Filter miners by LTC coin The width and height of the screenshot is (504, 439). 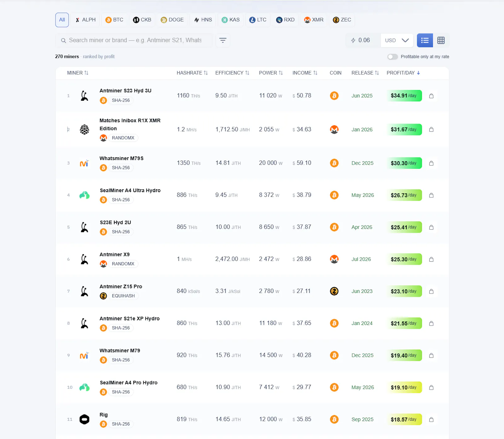point(258,20)
